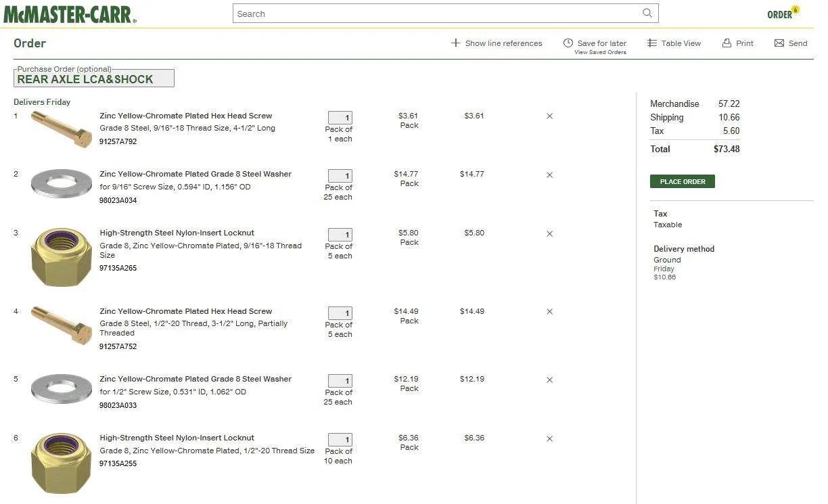828x504 pixels.
Task: Remove line 6 1/2"-20 locknut
Action: coord(549,438)
